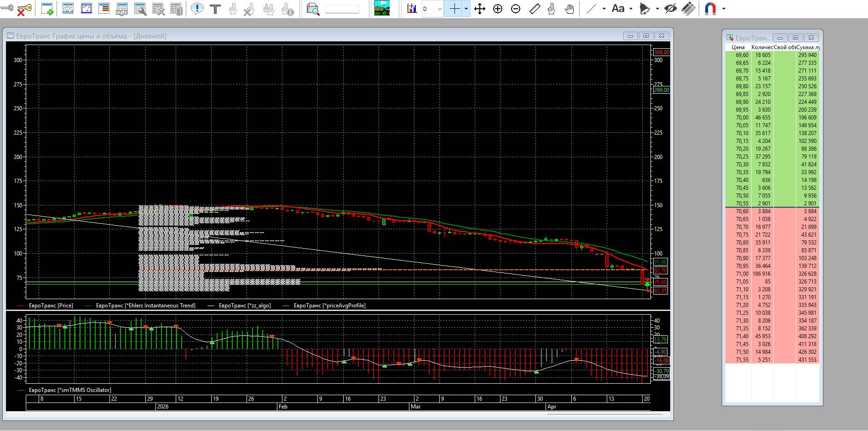This screenshot has width=868, height=431.
Task: Expand the Aa text tool dropdown arrow
Action: (631, 9)
